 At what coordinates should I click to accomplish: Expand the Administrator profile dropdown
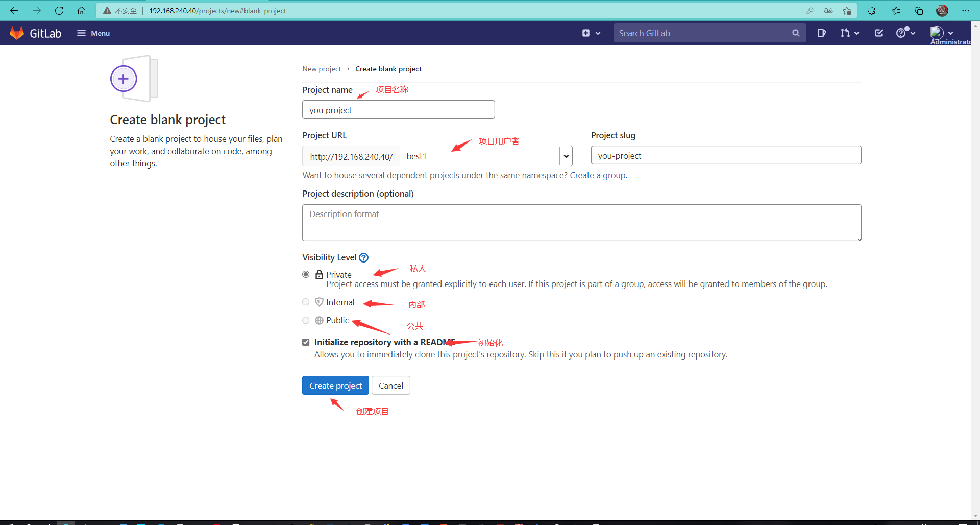click(x=948, y=33)
